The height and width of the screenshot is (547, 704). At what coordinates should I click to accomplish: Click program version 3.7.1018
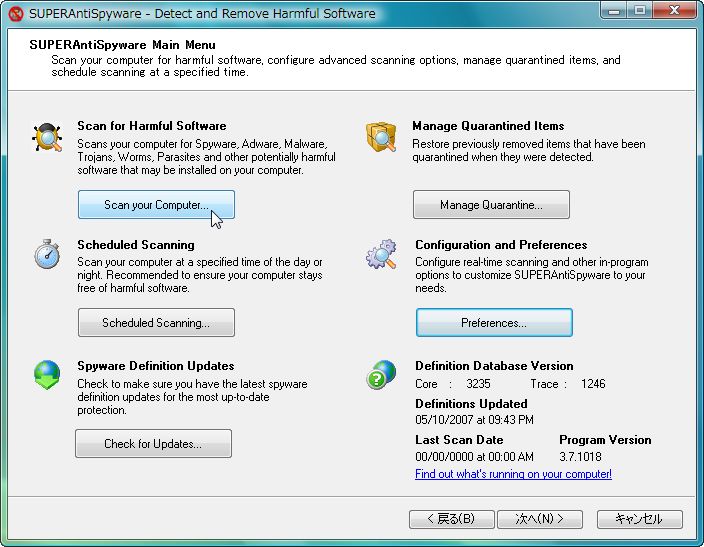580,457
